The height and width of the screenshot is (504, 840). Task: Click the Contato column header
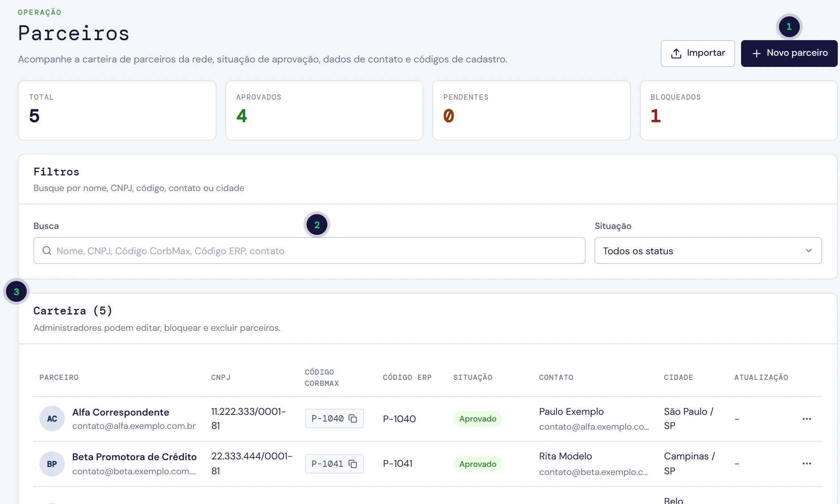click(556, 377)
